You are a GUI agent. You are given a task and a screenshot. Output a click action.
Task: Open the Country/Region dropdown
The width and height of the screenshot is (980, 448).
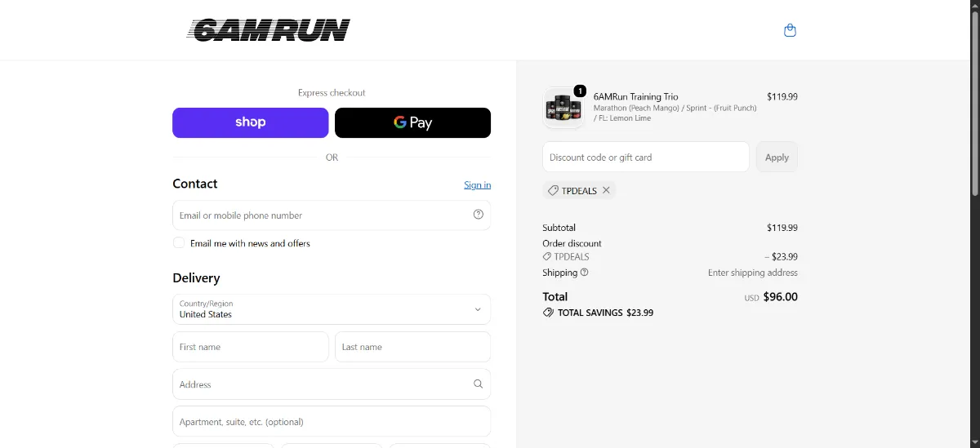(332, 309)
